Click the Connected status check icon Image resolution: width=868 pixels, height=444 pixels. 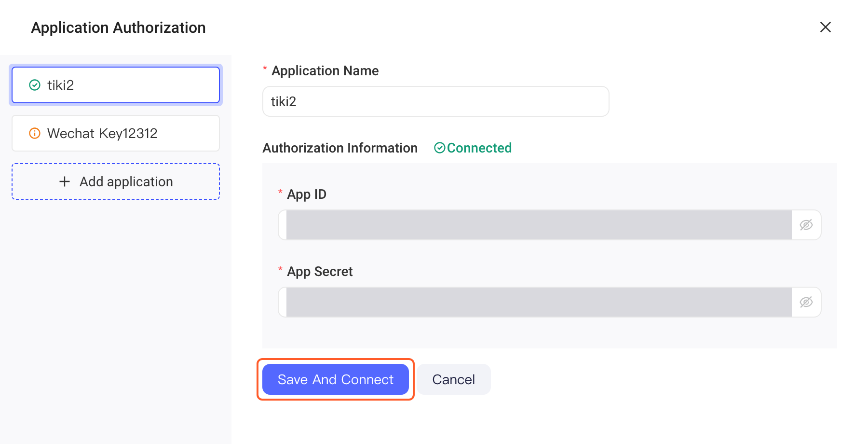(x=439, y=148)
